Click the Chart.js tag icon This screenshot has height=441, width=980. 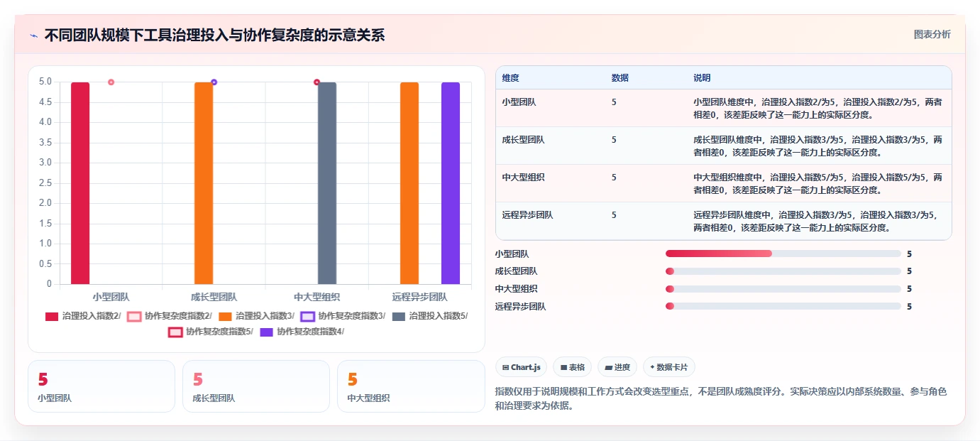click(505, 367)
